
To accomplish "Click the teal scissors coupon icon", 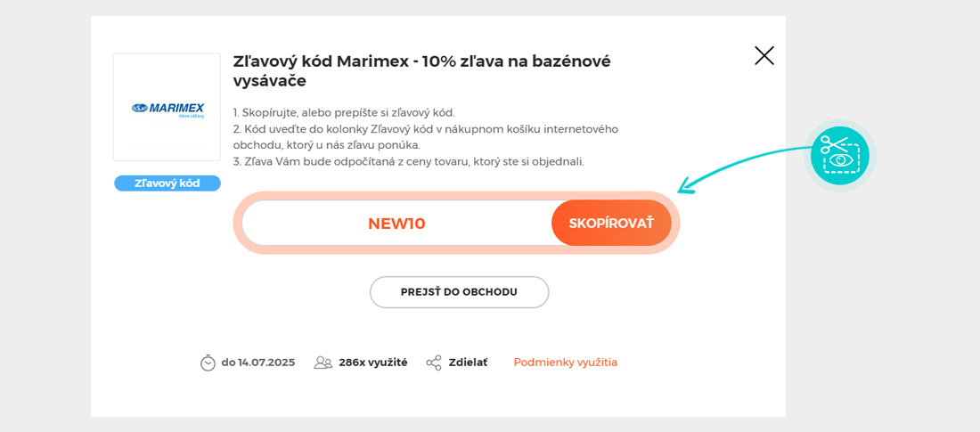I will coord(840,155).
